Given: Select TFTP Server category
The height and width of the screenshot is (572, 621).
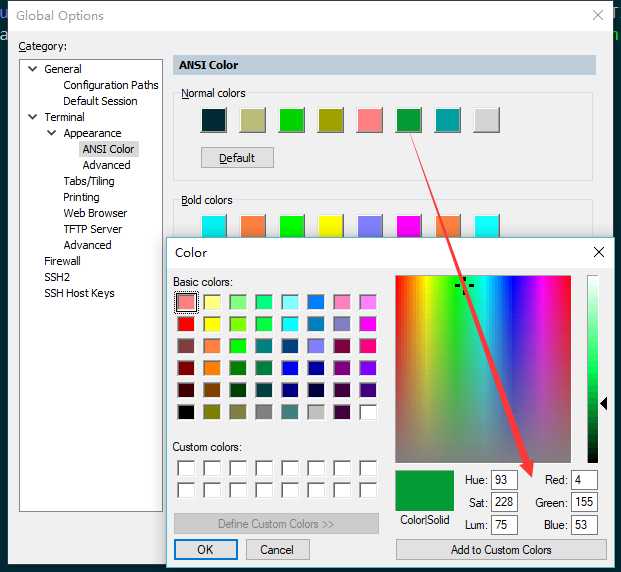Looking at the screenshot, I should (x=93, y=229).
